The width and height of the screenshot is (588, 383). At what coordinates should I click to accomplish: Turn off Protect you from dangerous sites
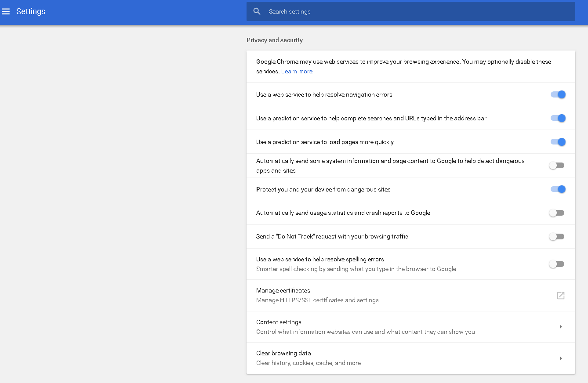tap(558, 189)
